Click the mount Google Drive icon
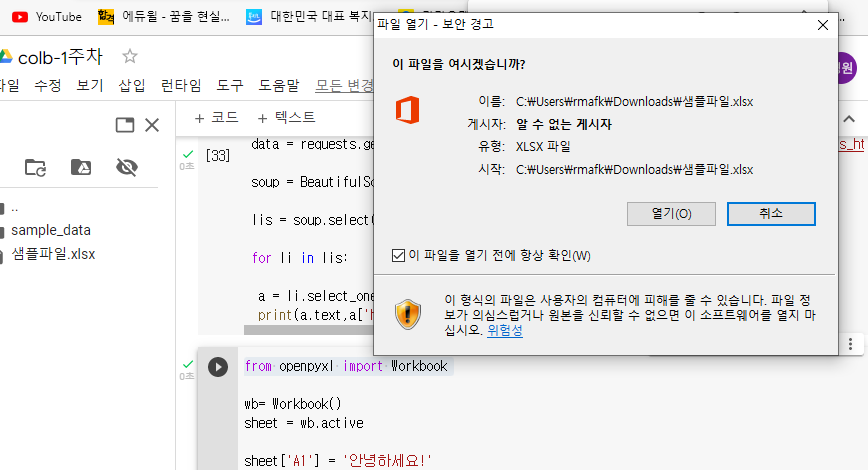868x470 pixels. point(81,167)
